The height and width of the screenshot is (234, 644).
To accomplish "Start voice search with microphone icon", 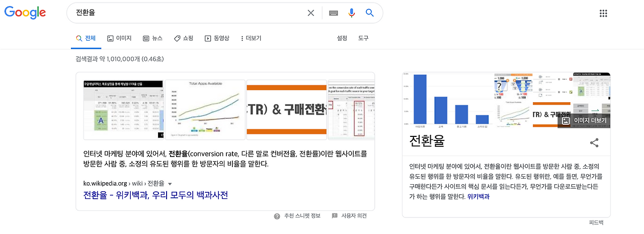I will pyautogui.click(x=352, y=13).
